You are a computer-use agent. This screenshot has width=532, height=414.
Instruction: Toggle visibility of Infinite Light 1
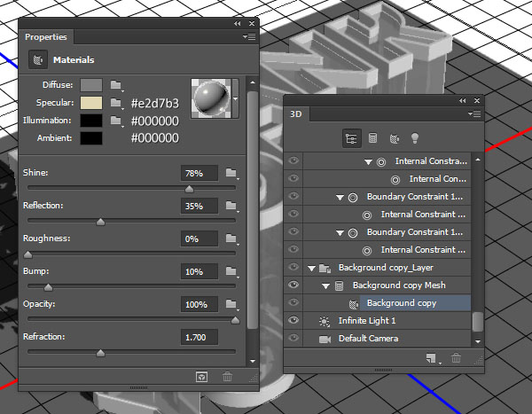(x=293, y=320)
